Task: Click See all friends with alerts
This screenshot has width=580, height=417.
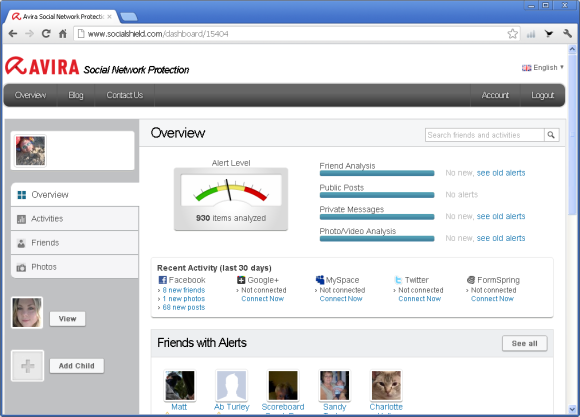Action: (x=525, y=343)
